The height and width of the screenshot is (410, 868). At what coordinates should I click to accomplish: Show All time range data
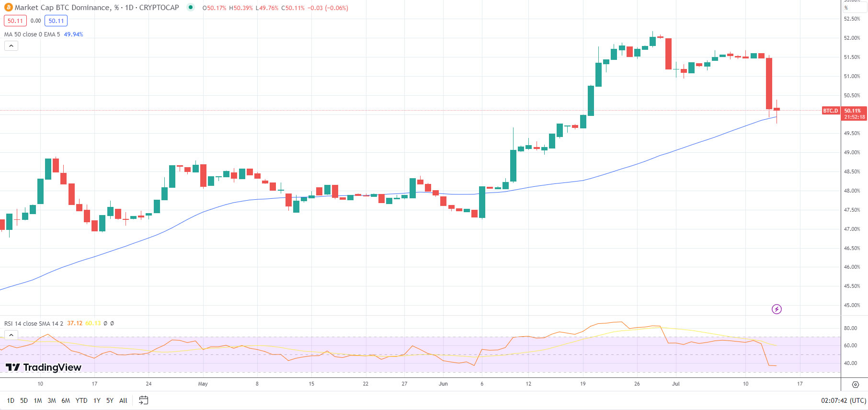pos(123,400)
